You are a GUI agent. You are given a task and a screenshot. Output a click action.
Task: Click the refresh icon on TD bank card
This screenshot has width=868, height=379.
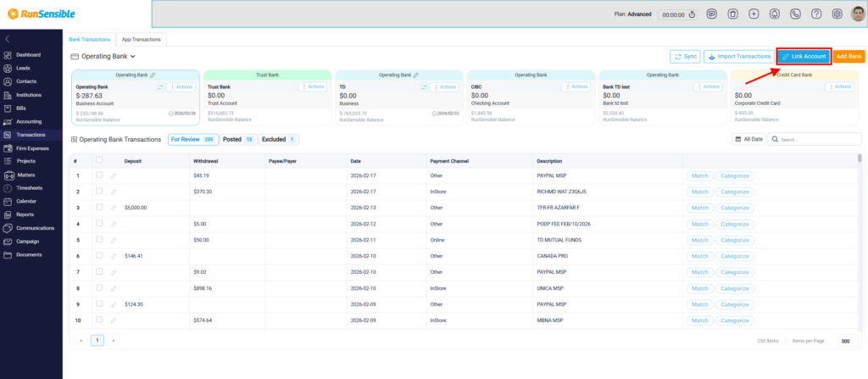[424, 87]
